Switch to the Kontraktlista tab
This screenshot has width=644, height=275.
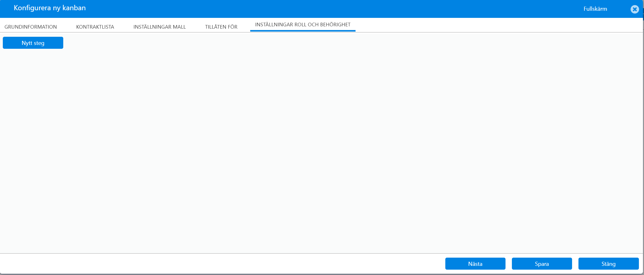(95, 27)
